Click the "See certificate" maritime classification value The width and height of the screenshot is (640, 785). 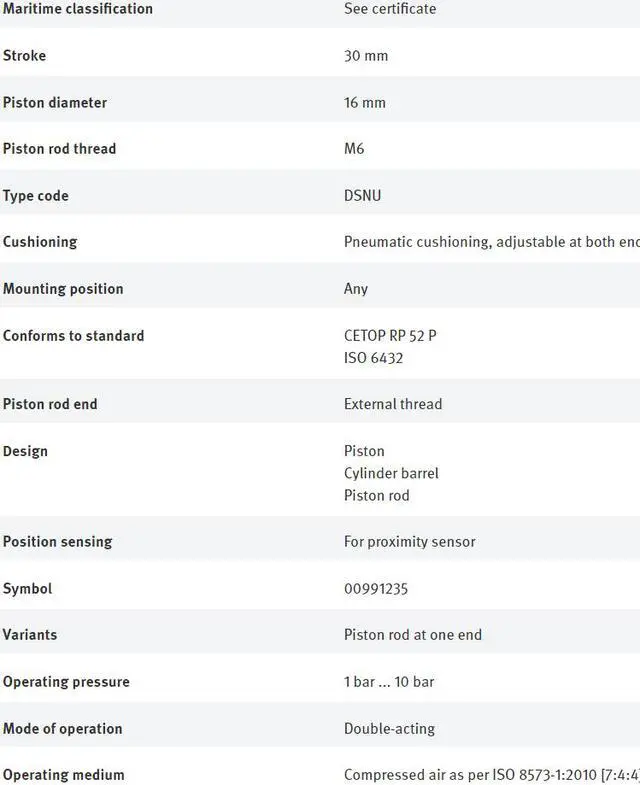390,9
